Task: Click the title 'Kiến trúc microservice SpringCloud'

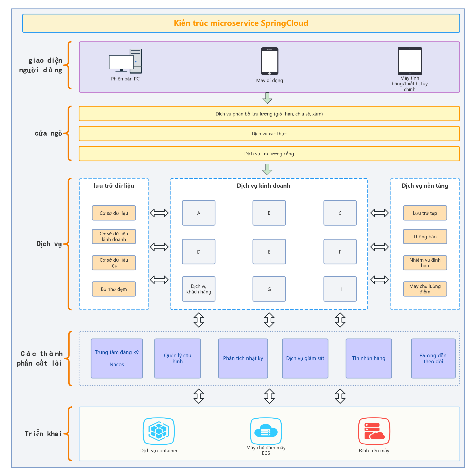Action: tap(241, 23)
